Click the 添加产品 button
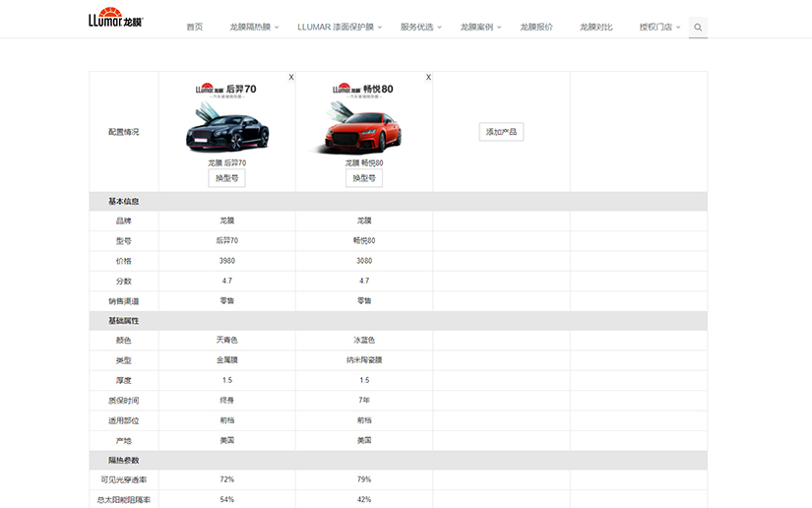The width and height of the screenshot is (812, 508). (x=501, y=132)
